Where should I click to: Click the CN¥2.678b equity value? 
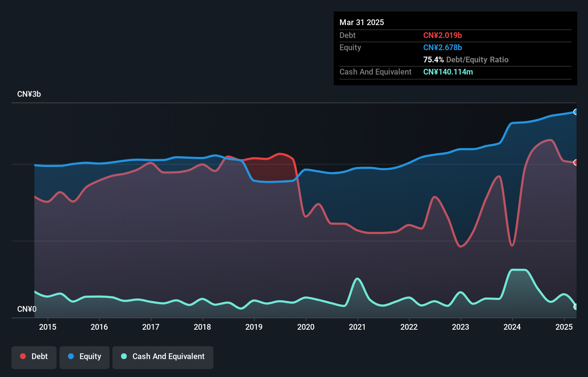tap(443, 48)
